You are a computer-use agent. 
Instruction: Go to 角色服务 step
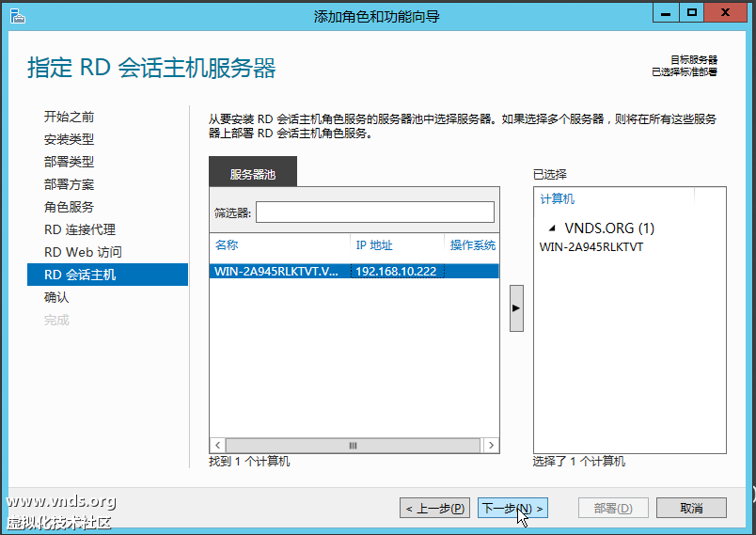[x=69, y=207]
